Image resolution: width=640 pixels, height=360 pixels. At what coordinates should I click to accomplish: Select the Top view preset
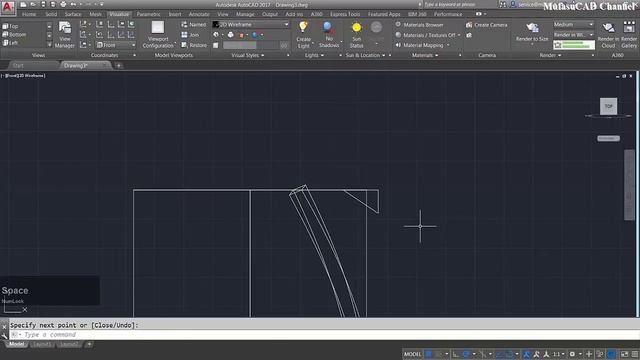(11, 26)
